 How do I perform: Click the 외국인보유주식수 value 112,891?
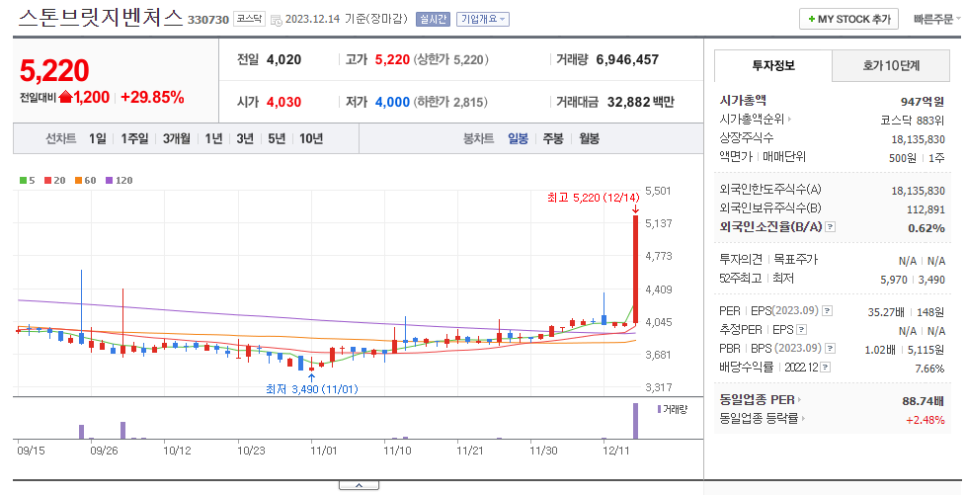(x=925, y=210)
